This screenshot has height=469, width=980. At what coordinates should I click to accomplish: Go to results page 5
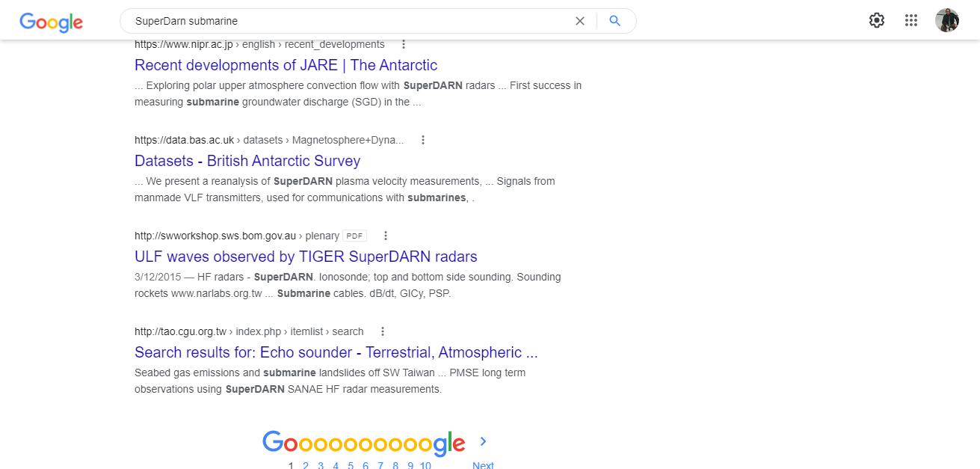(x=351, y=465)
